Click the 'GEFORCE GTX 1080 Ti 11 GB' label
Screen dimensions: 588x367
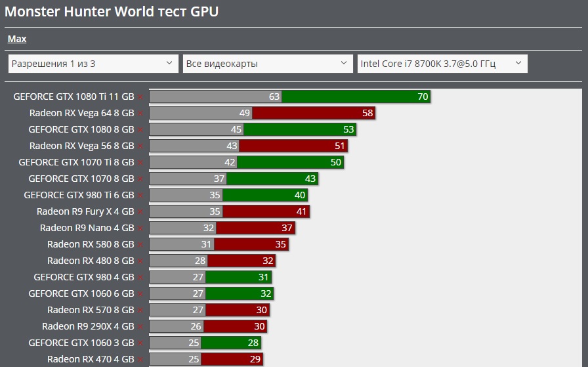[x=73, y=97]
